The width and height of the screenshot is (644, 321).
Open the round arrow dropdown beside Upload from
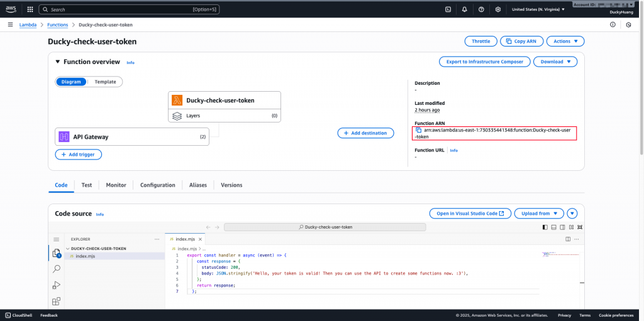pyautogui.click(x=572, y=214)
